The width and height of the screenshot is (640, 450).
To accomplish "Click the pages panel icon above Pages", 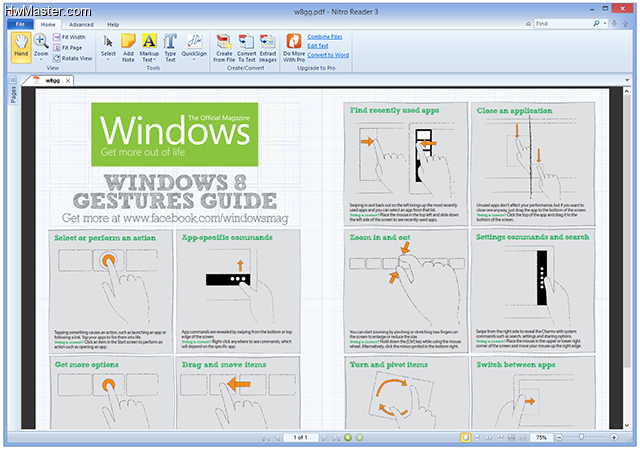I will point(13,79).
